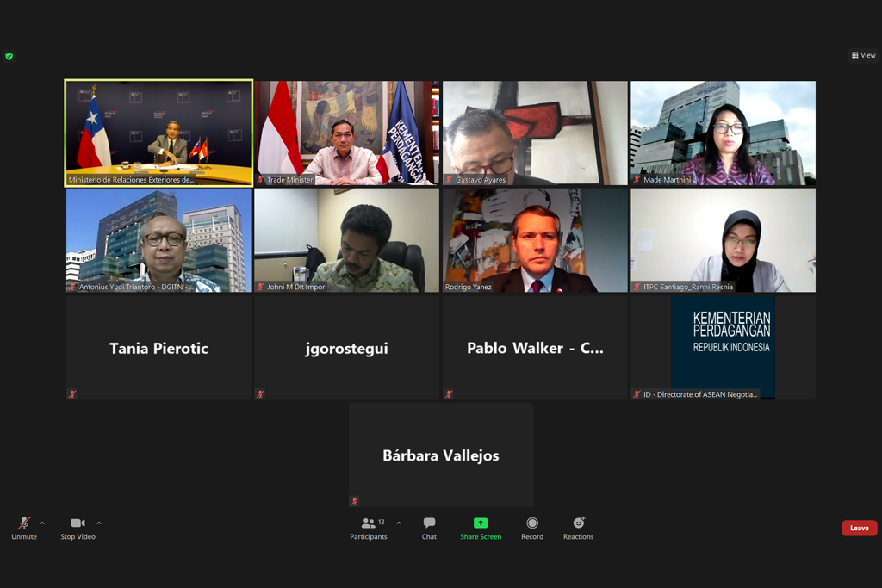Viewport: 882px width, 588px height.
Task: Open the View layout menu
Action: click(863, 55)
